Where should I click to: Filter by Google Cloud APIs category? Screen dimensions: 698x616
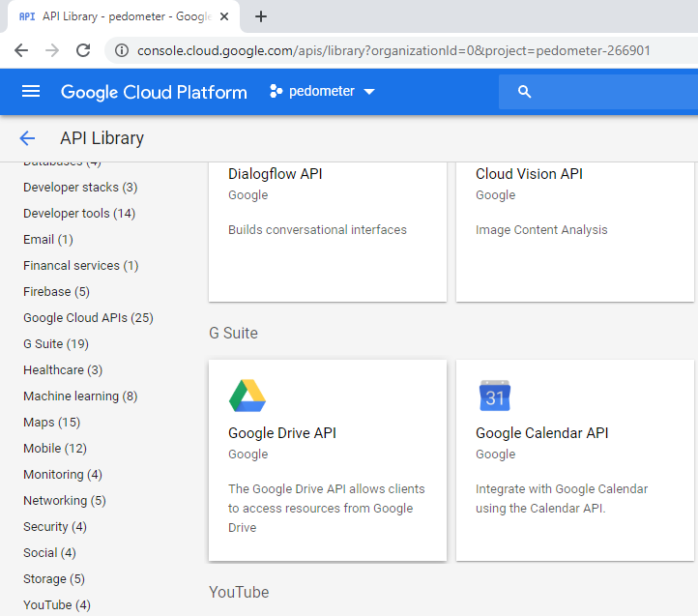coord(88,318)
